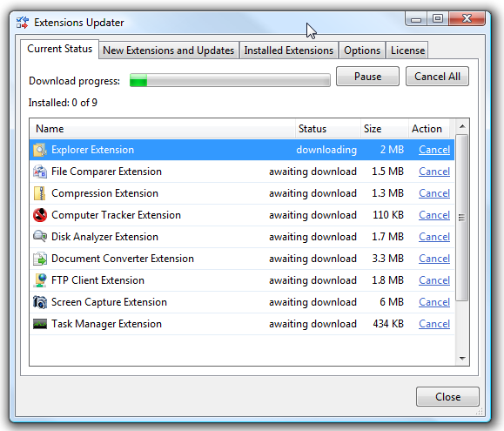This screenshot has width=504, height=431.
Task: Click the File Comparer Extension icon
Action: (40, 172)
